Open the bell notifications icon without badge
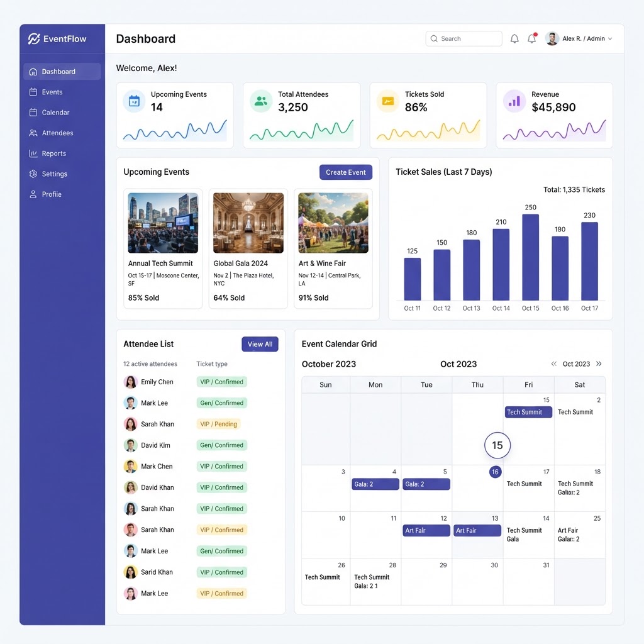The image size is (644, 644). point(514,38)
